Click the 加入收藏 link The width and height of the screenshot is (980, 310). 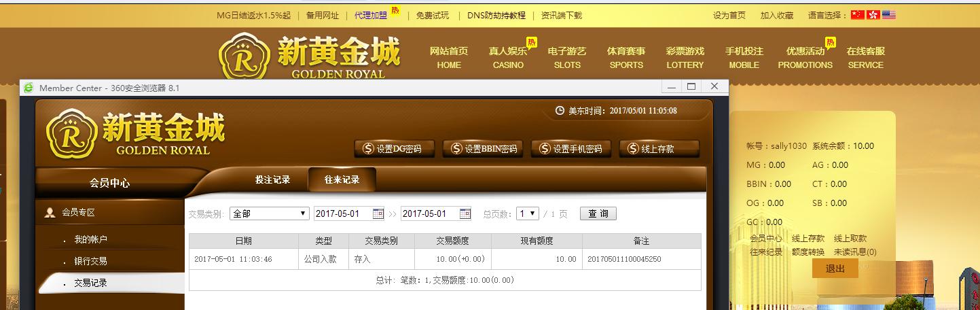[777, 15]
